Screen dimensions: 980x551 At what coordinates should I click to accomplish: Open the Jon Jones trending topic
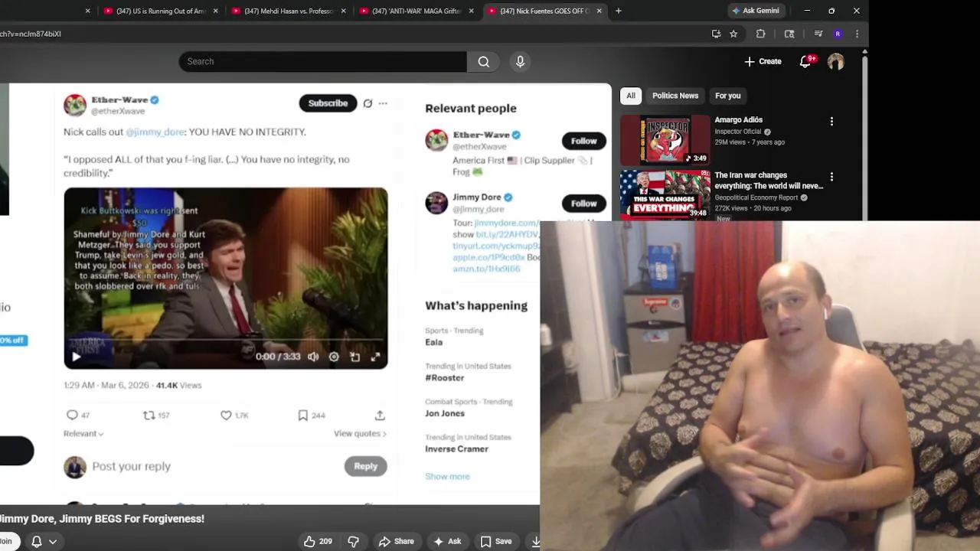(x=445, y=413)
